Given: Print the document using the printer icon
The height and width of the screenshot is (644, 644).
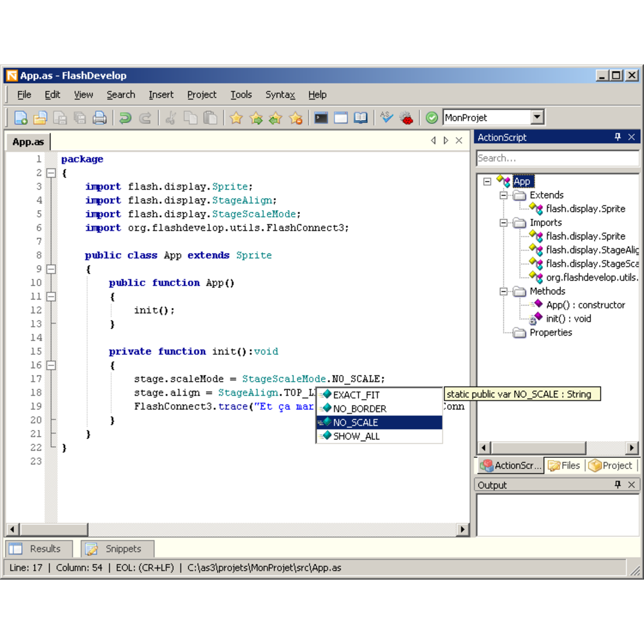Looking at the screenshot, I should [100, 117].
